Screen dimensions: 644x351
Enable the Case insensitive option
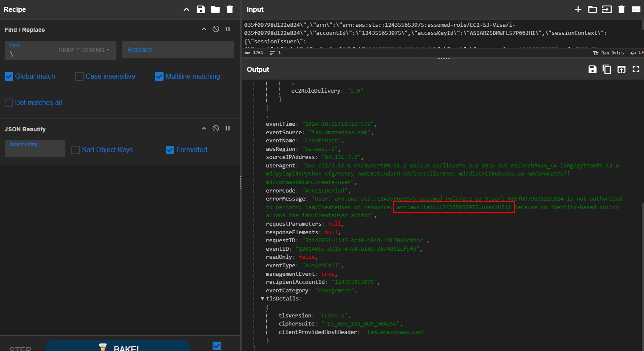(79, 76)
